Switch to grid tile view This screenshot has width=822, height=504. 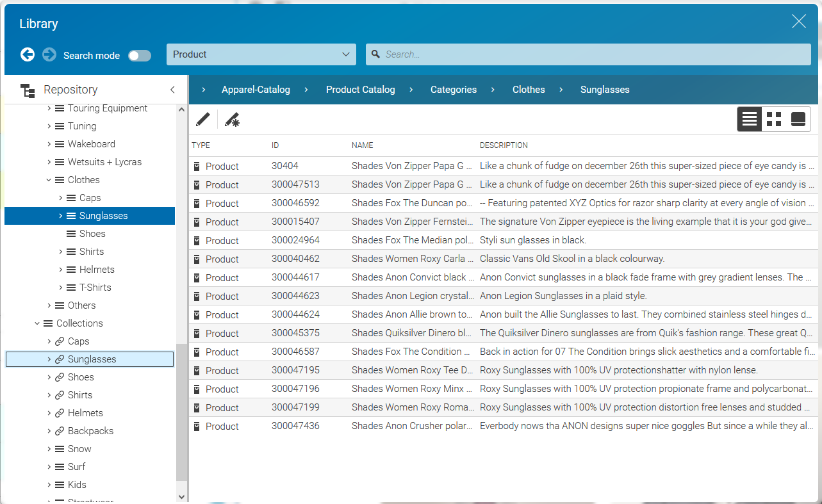click(x=774, y=119)
